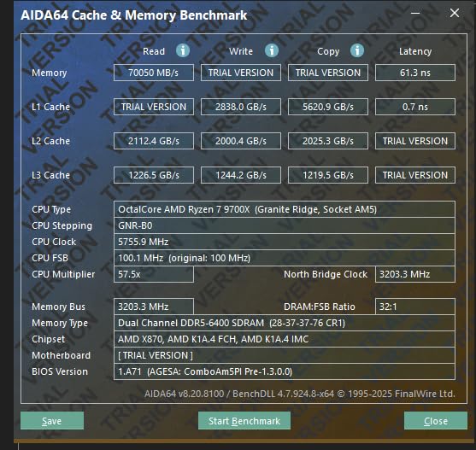Click the Write column header label

click(x=241, y=51)
